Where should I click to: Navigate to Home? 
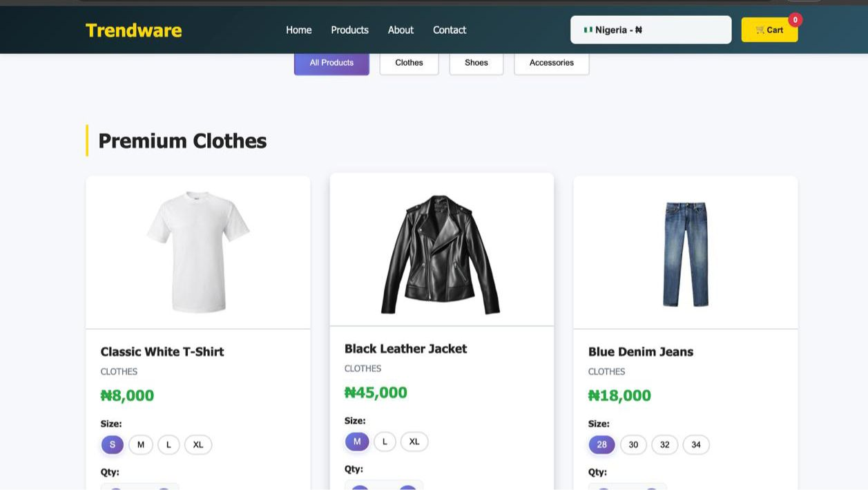click(298, 30)
